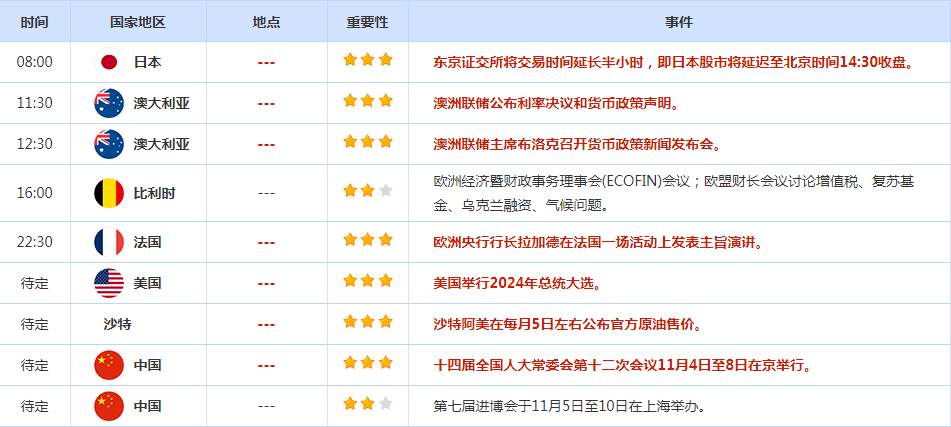Click the 11:30 time cell

pos(35,103)
